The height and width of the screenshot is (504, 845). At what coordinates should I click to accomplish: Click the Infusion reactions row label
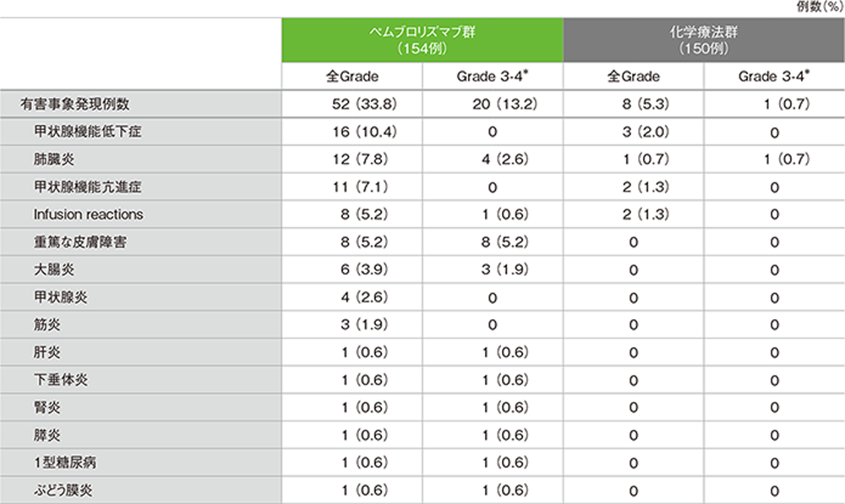[x=89, y=214]
